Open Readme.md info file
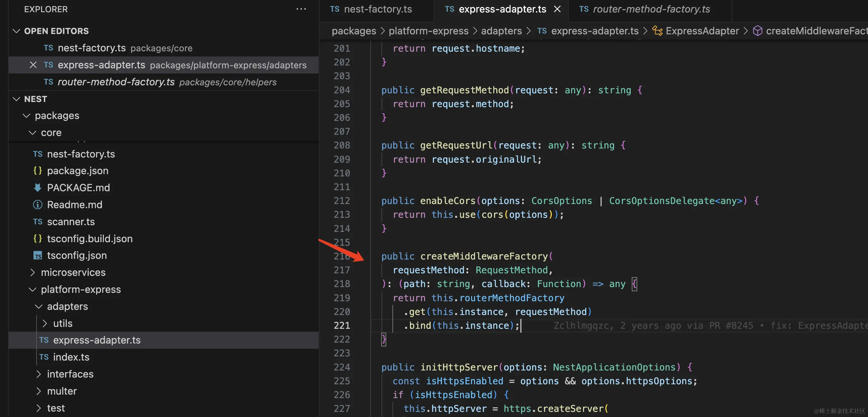 [74, 205]
